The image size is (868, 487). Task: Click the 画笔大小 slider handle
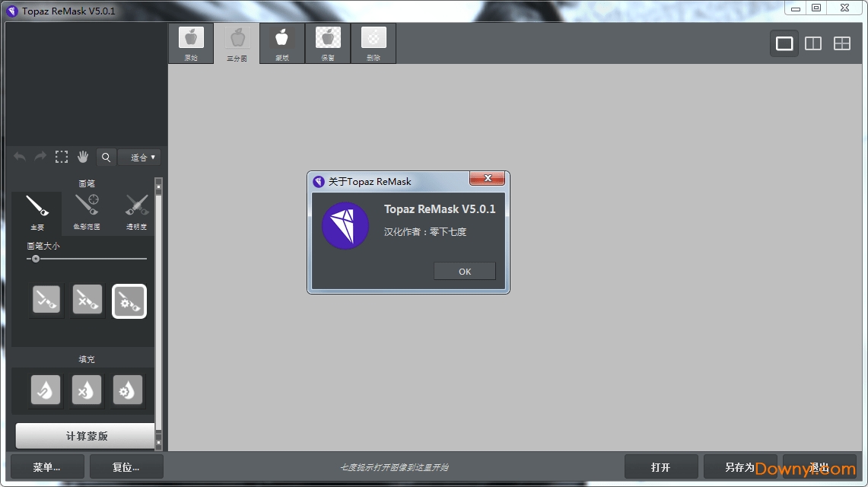35,259
